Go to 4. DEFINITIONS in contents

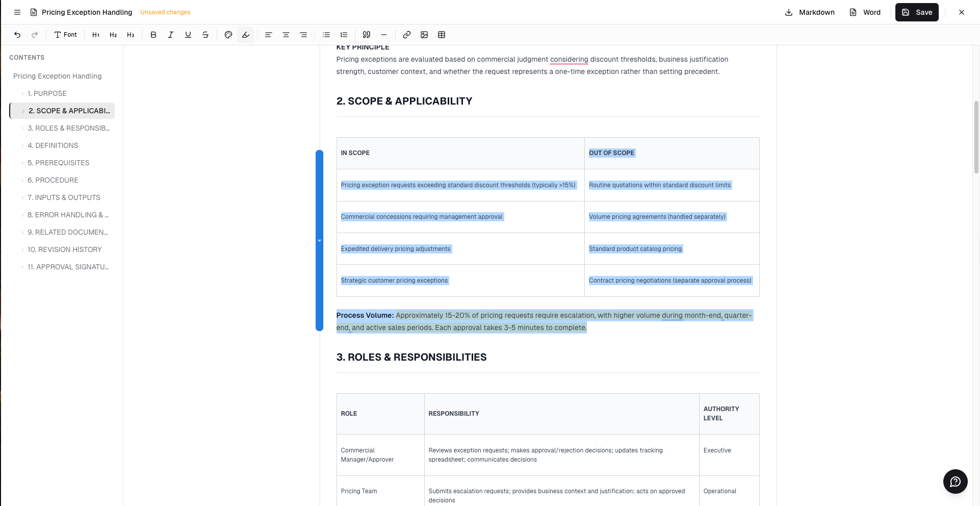tap(53, 146)
